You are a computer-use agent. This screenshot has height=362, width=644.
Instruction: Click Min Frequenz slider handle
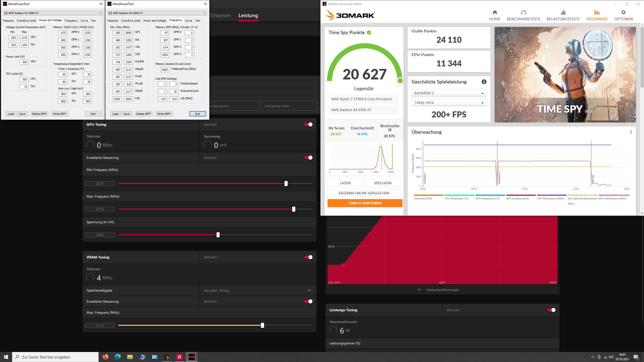(286, 184)
